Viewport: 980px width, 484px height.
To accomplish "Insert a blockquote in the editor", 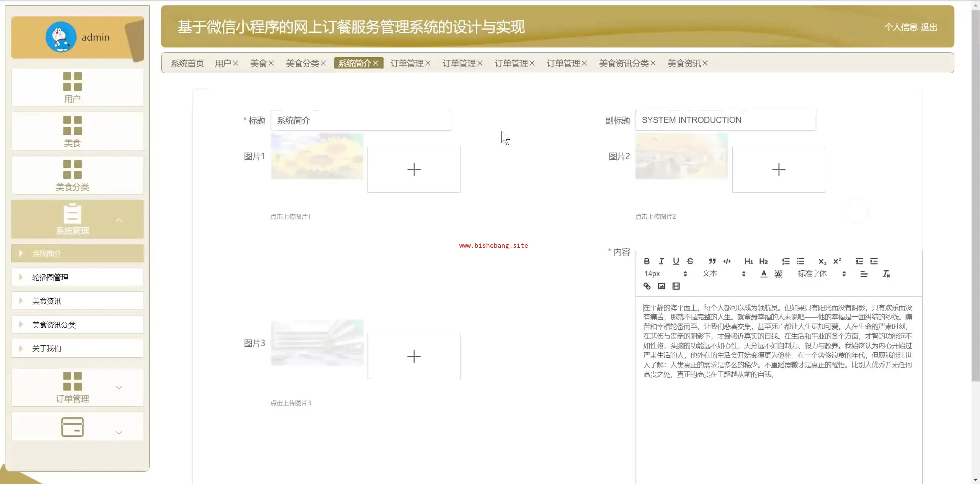I will point(712,261).
